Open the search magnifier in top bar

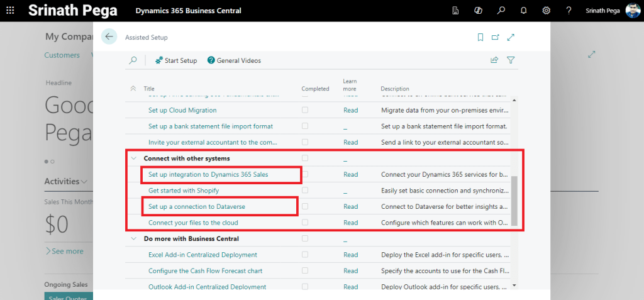pyautogui.click(x=501, y=11)
